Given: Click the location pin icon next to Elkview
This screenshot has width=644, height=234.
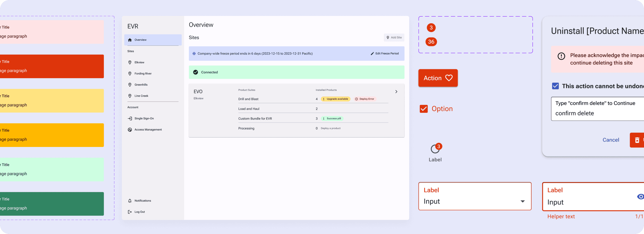Looking at the screenshot, I should point(130,62).
